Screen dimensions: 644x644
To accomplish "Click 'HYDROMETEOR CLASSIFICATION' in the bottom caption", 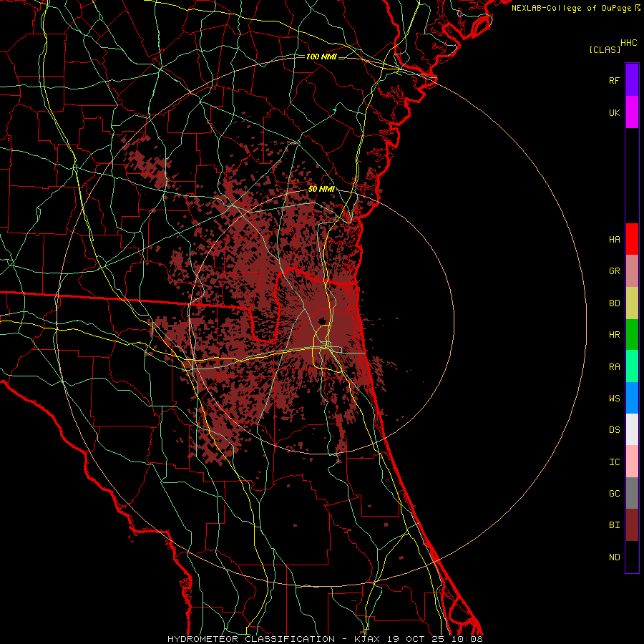I will 251,639.
